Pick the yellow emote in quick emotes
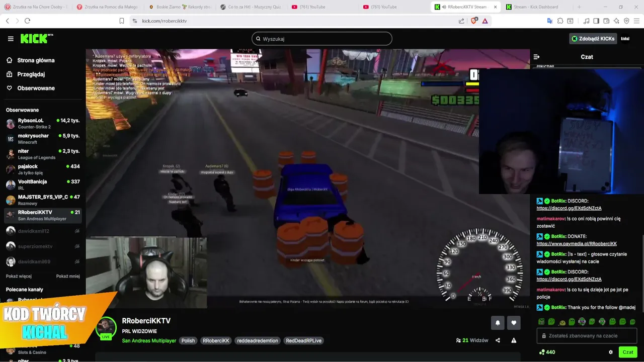The height and width of the screenshot is (362, 644). click(562, 322)
